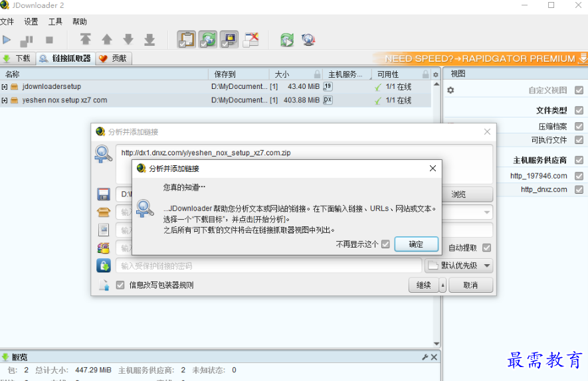
Task: Move selection down arrow icon
Action: point(128,39)
